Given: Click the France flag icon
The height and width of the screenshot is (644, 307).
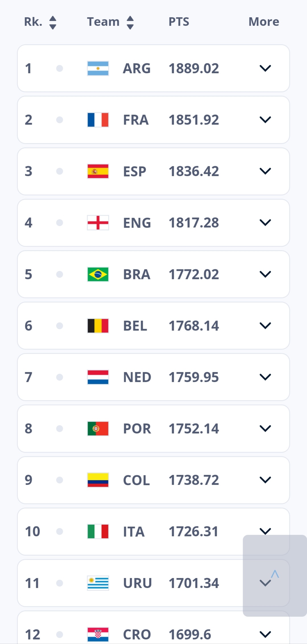Looking at the screenshot, I should (x=98, y=120).
